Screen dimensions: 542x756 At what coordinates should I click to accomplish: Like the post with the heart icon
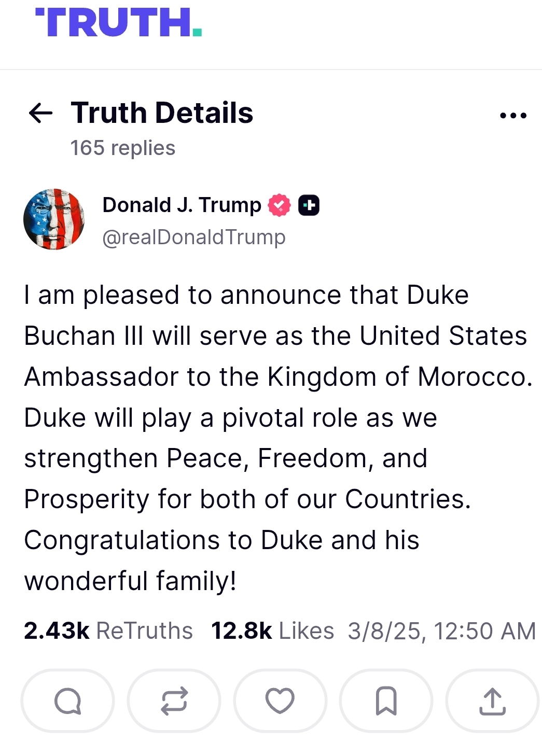(x=280, y=701)
